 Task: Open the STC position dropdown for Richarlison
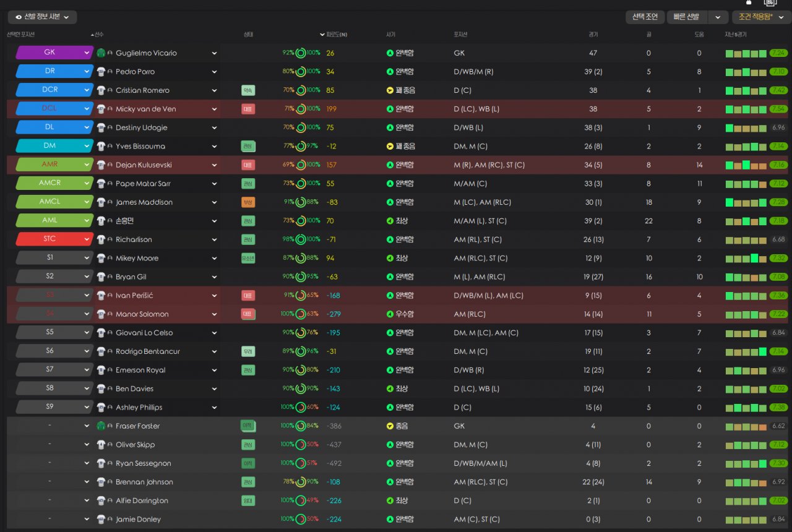coord(87,239)
